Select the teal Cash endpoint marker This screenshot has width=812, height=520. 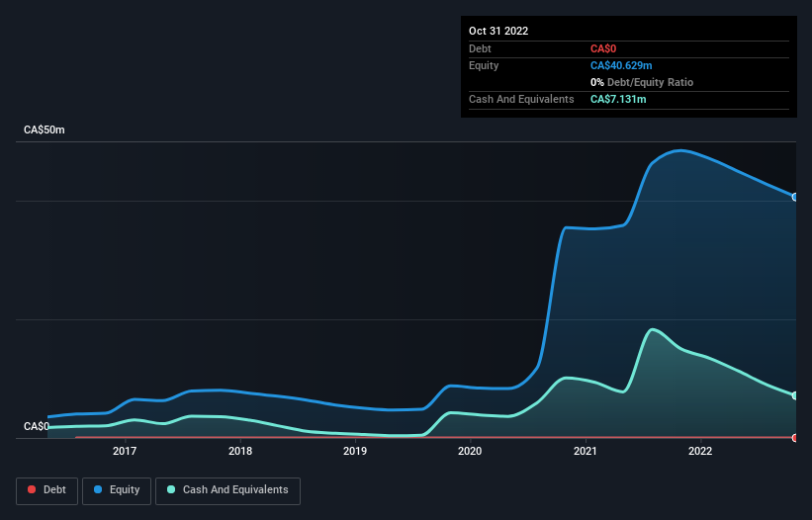click(795, 395)
